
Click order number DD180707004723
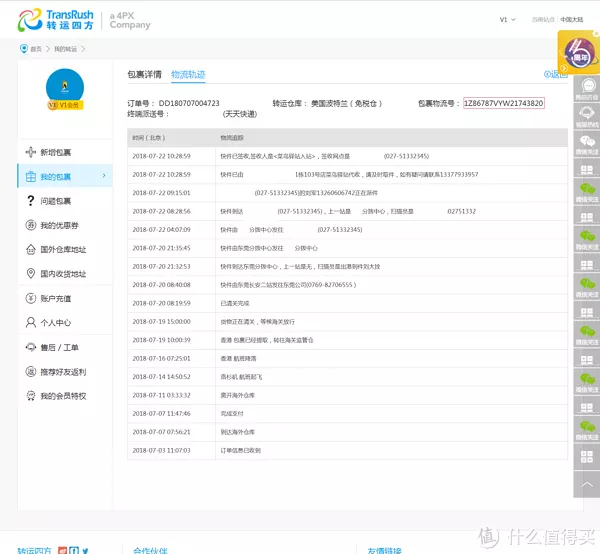189,103
